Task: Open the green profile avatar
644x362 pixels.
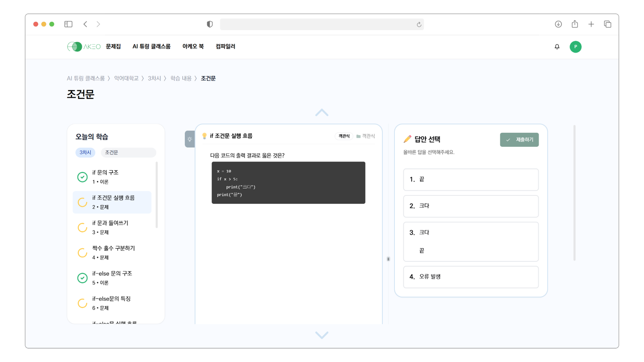Action: tap(575, 47)
